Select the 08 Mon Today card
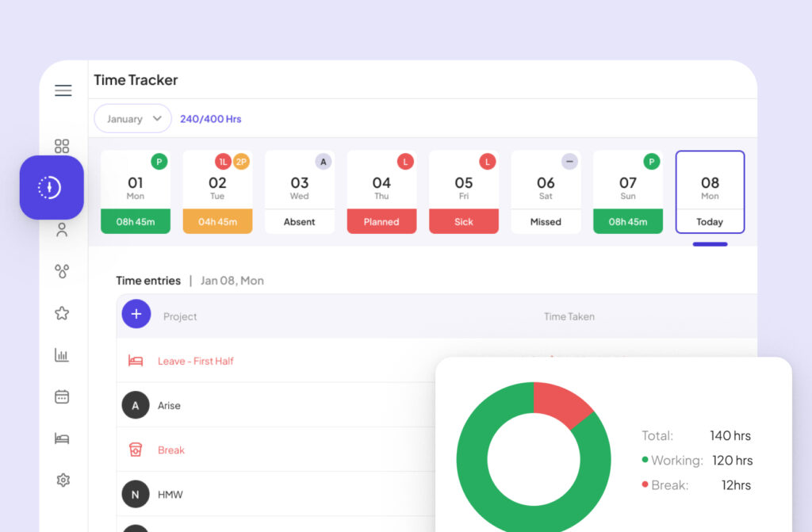 pos(710,192)
